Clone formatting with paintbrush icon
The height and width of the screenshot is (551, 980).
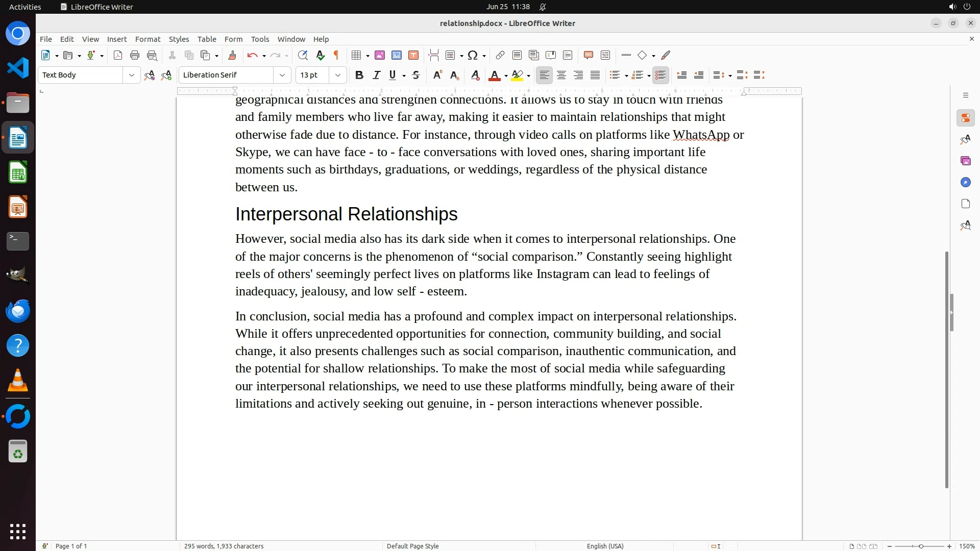click(x=232, y=56)
